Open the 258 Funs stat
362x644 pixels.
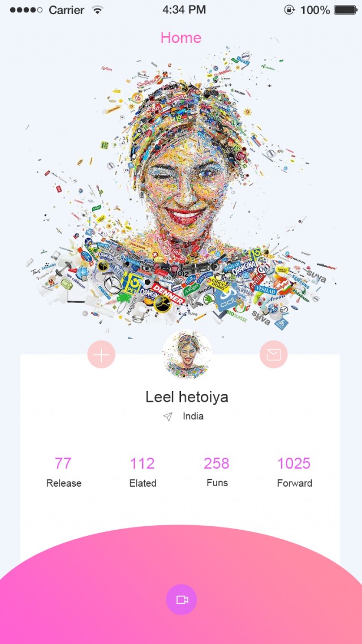[x=217, y=473]
